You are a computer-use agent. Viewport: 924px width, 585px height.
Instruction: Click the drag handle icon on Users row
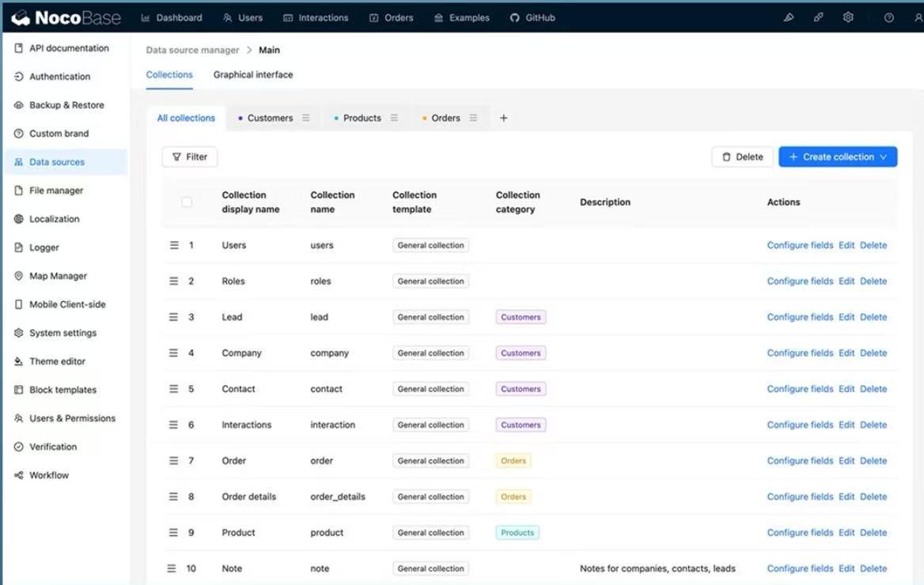174,245
